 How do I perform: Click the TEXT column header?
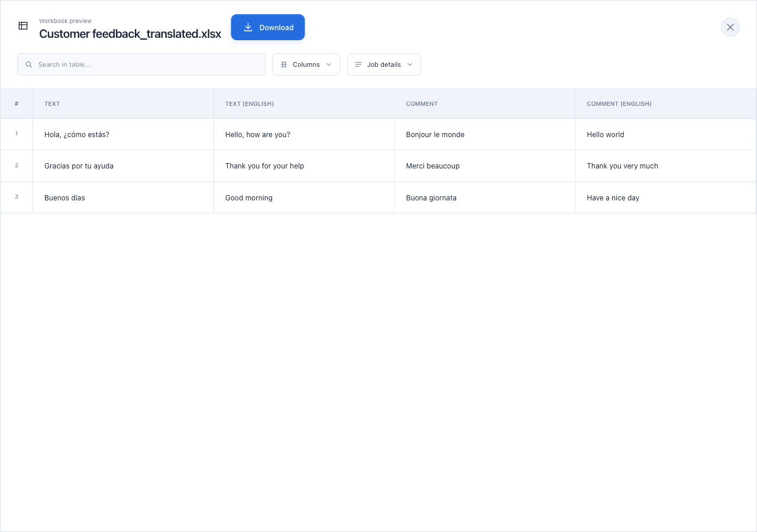click(123, 104)
